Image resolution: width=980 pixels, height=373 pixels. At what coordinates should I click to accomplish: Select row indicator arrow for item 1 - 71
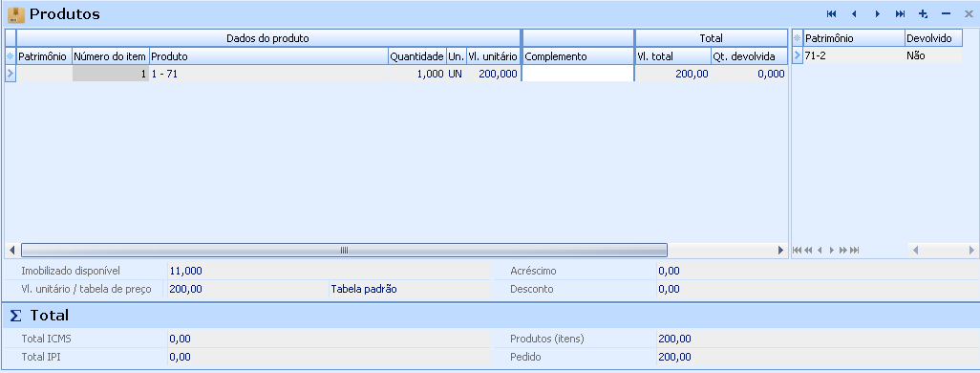(10, 74)
